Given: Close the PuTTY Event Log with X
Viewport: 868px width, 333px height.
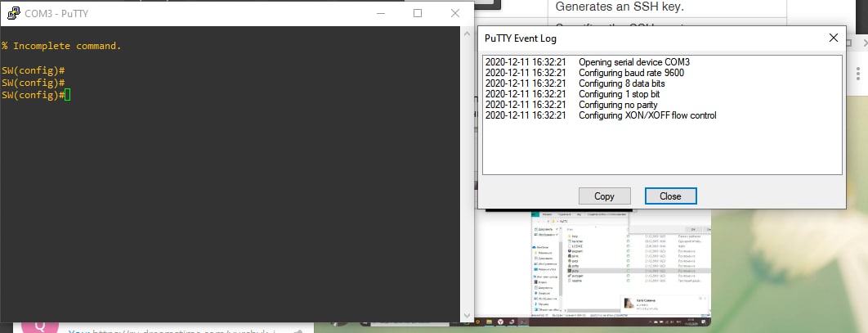Looking at the screenshot, I should tap(833, 38).
